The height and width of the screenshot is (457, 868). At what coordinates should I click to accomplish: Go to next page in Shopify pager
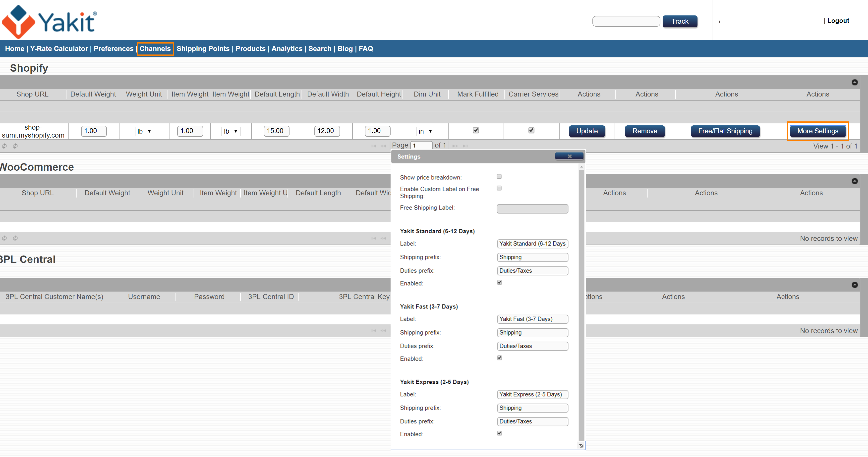(455, 146)
